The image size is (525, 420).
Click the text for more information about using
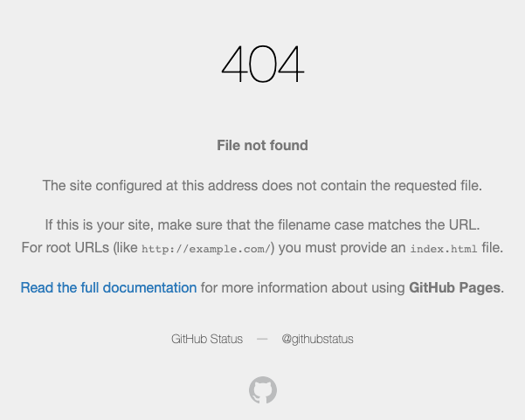coord(302,288)
